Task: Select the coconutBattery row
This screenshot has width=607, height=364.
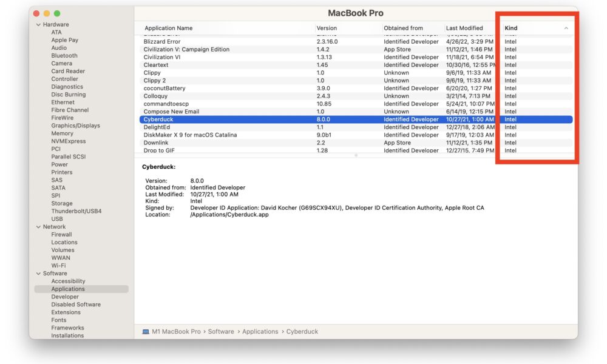Action: (356, 88)
